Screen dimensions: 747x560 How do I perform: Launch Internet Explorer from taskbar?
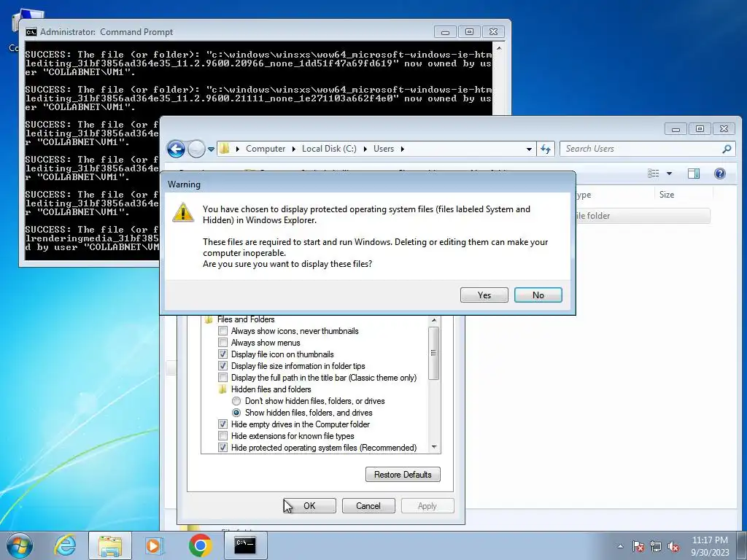[x=65, y=545]
